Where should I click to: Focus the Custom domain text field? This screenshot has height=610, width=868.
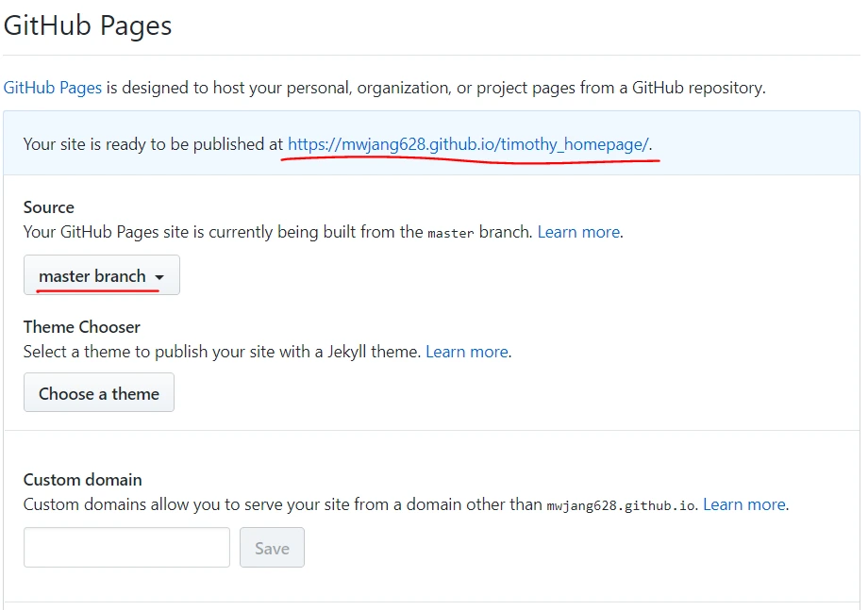(126, 548)
